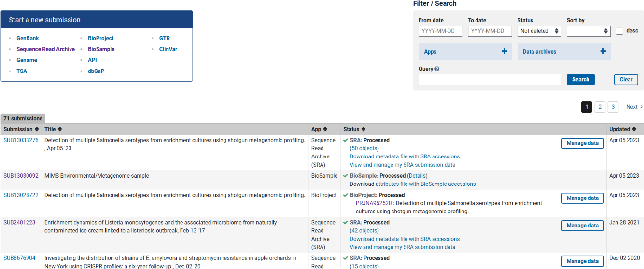Click the From date input field

tap(440, 31)
